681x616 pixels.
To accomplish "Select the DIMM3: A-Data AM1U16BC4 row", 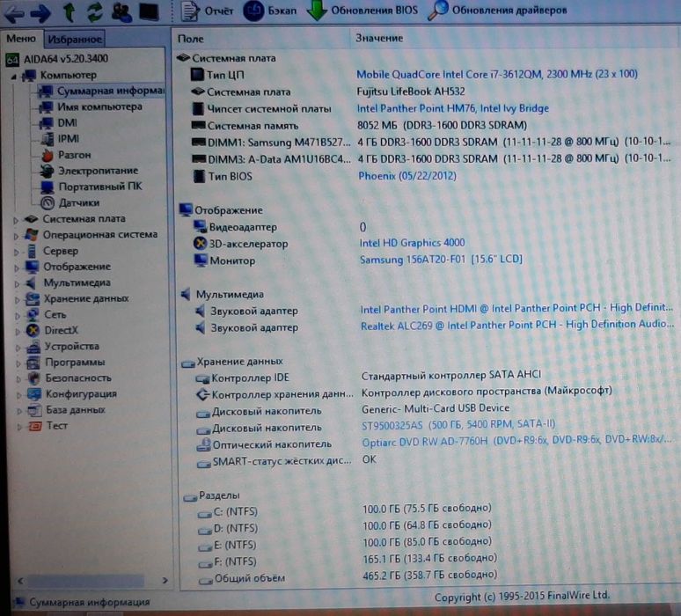I will coord(430,159).
